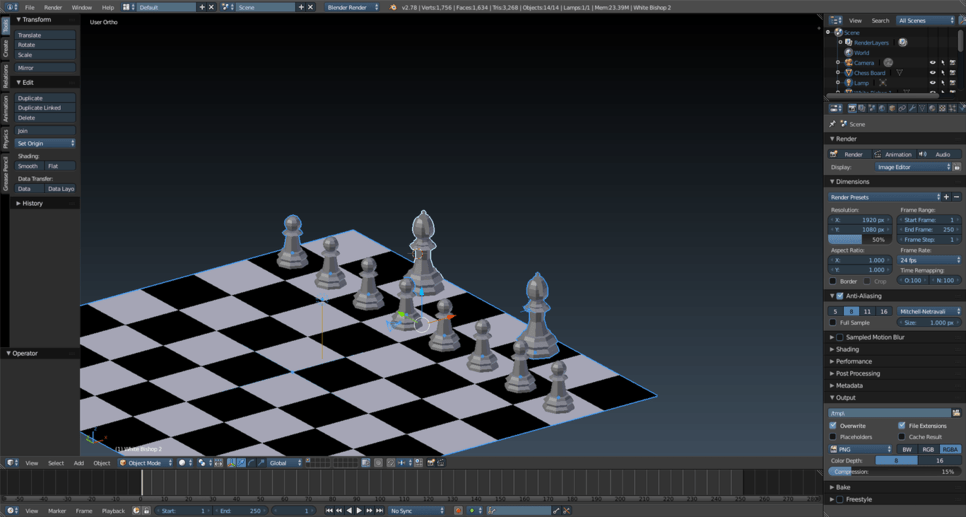966x517 pixels.
Task: Add a new preset with plus icon
Action: pyautogui.click(x=946, y=197)
